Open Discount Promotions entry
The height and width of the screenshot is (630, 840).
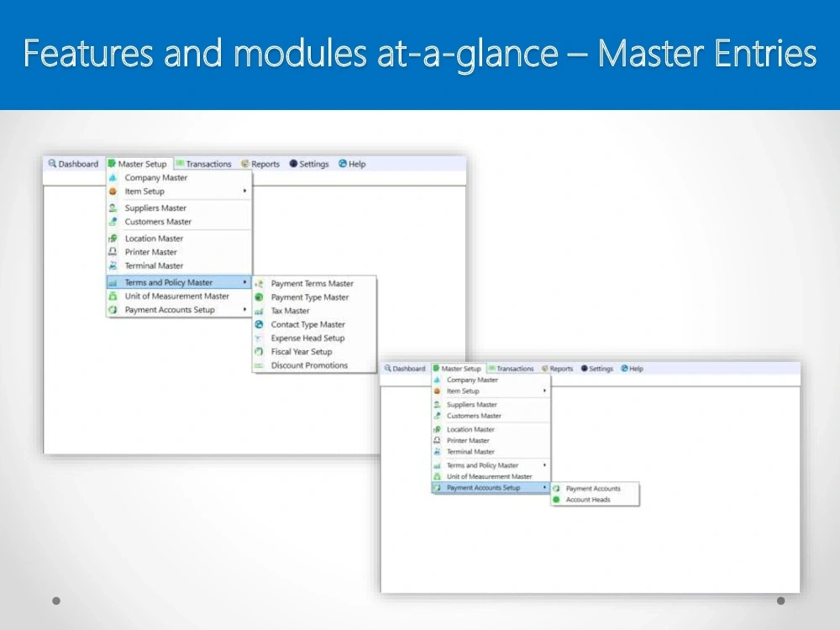tap(314, 365)
